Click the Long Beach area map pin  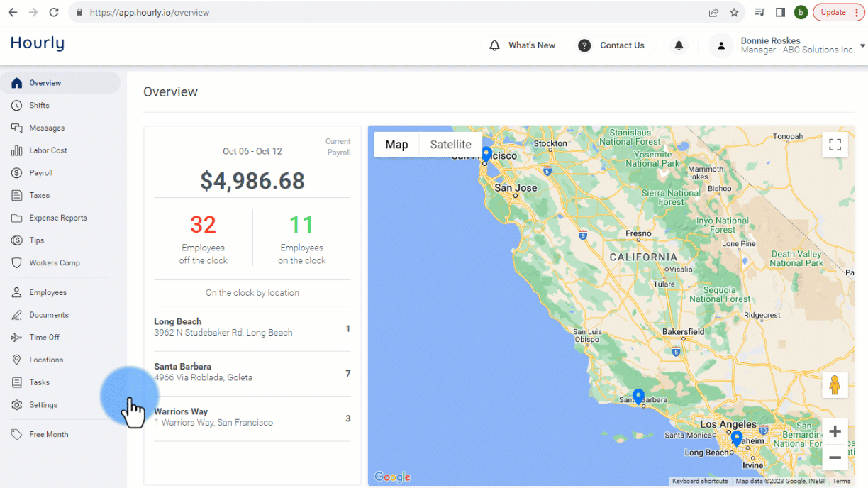[737, 438]
